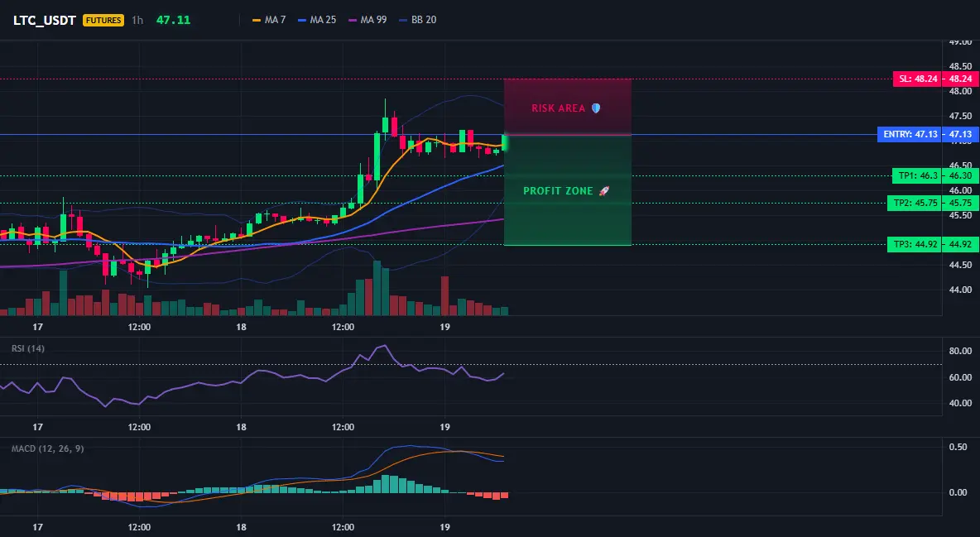
Task: Click the 80.00 RSI axis label
Action: pyautogui.click(x=961, y=352)
